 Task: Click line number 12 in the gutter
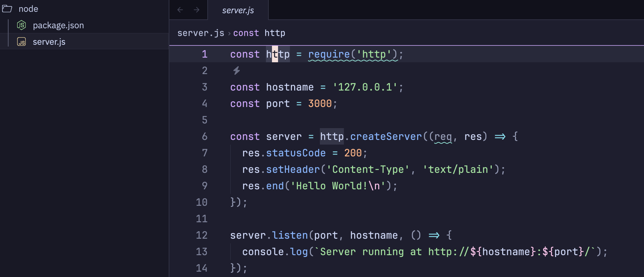coord(202,235)
